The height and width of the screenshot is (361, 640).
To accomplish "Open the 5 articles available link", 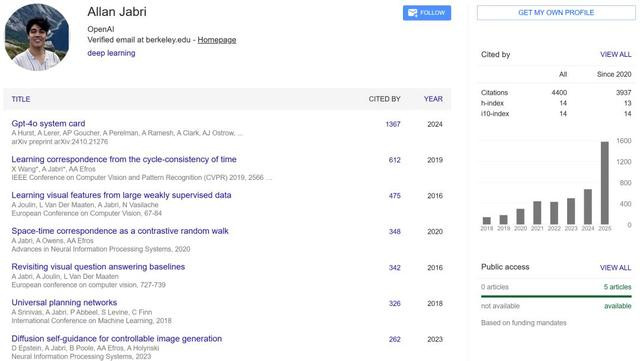I will coord(617,287).
